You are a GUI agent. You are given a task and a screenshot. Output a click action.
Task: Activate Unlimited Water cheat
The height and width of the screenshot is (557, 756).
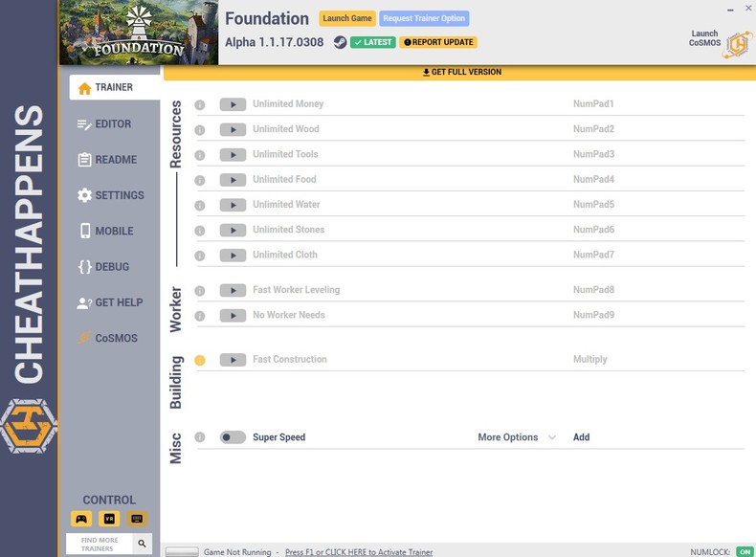click(x=233, y=205)
